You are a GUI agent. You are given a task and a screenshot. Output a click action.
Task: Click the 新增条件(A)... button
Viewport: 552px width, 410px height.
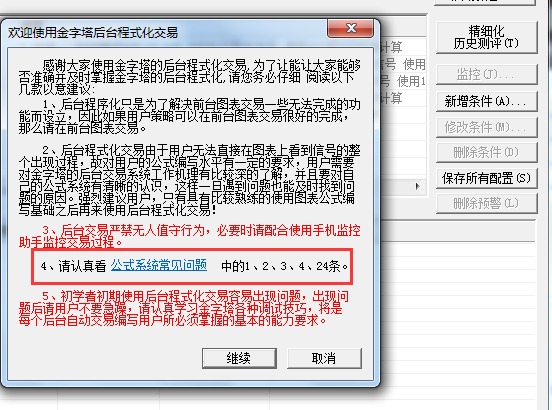pyautogui.click(x=487, y=101)
